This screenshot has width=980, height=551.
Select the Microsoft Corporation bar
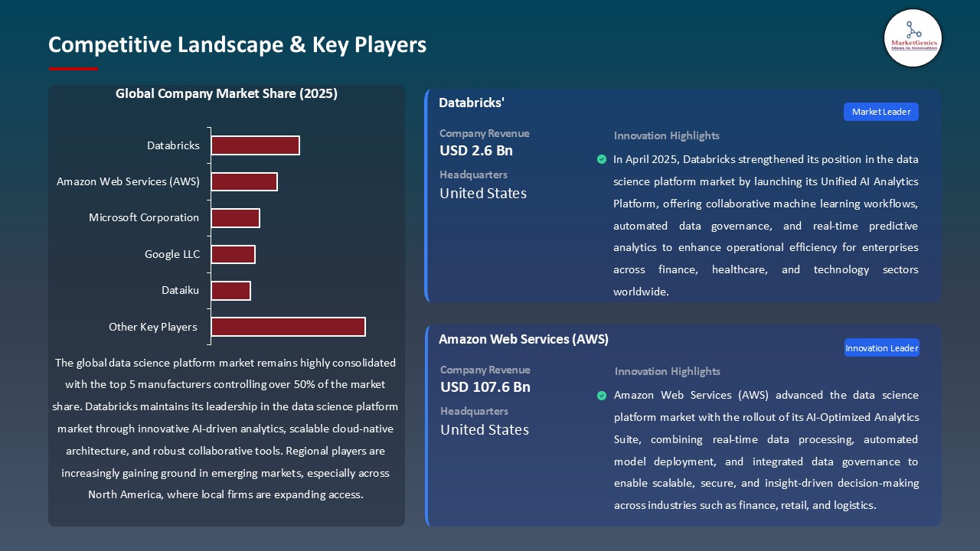(x=236, y=217)
